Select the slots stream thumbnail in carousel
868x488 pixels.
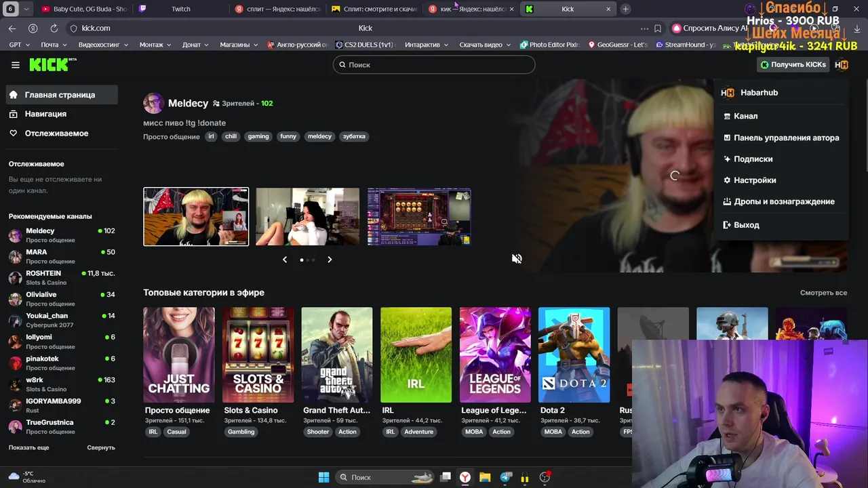tap(419, 217)
